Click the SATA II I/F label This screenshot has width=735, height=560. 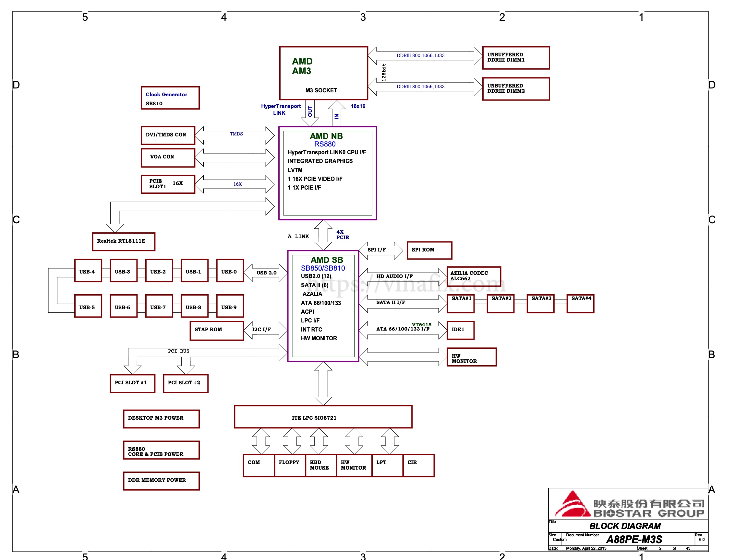click(391, 302)
